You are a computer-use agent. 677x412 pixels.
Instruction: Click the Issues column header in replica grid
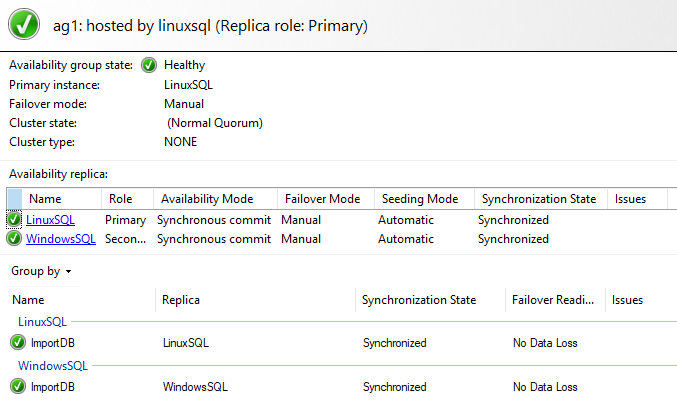click(630, 199)
